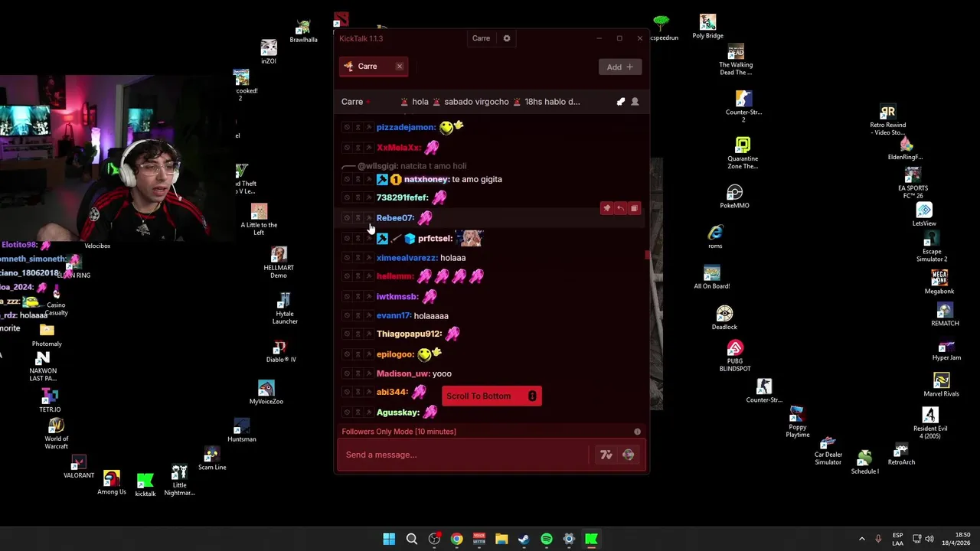Open taskbar Search
This screenshot has width=980, height=551.
coord(411,539)
